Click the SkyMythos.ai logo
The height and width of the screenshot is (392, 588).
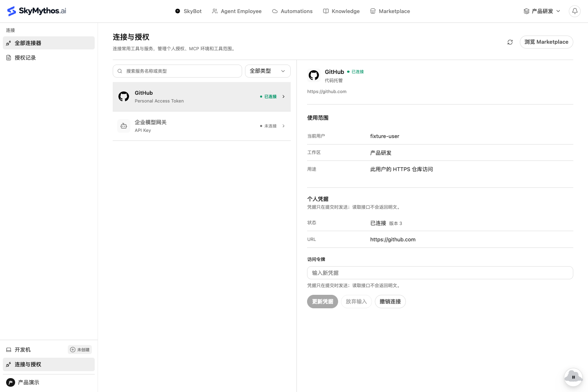(37, 11)
